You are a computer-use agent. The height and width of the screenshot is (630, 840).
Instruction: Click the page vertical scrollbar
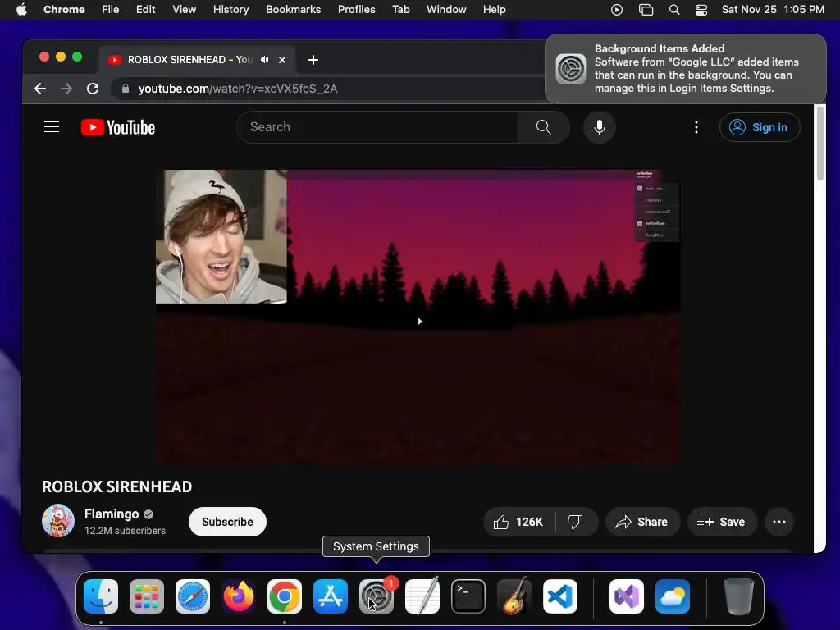click(819, 143)
